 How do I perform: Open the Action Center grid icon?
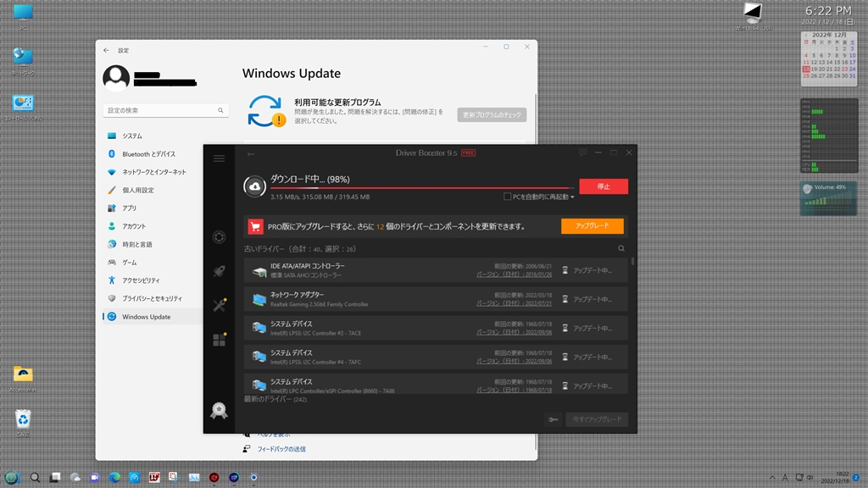(220, 339)
